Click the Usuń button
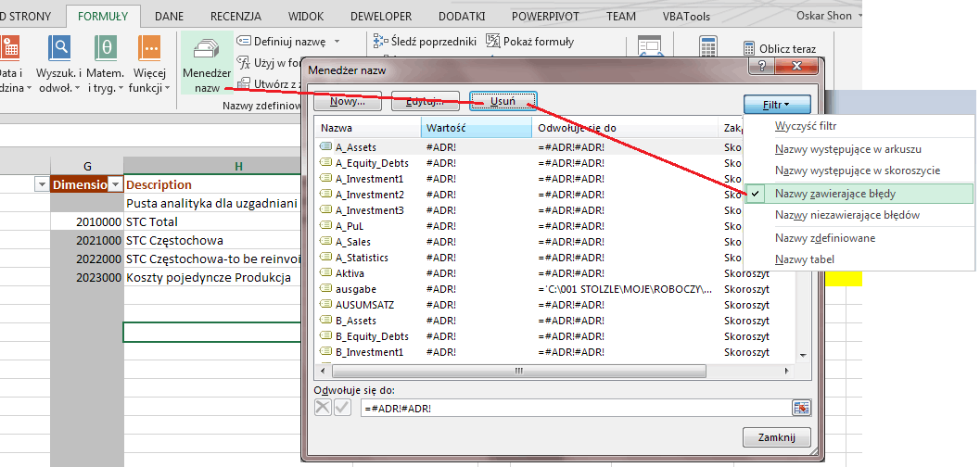The image size is (980, 467). pyautogui.click(x=503, y=101)
